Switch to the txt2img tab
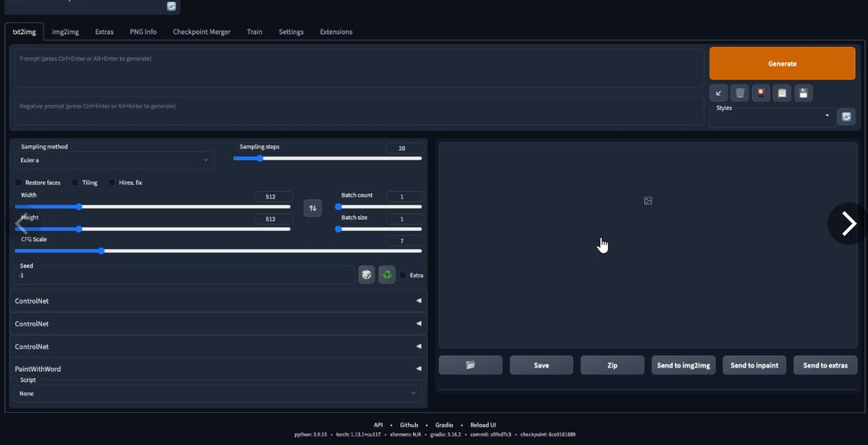This screenshot has height=445, width=868. click(25, 32)
